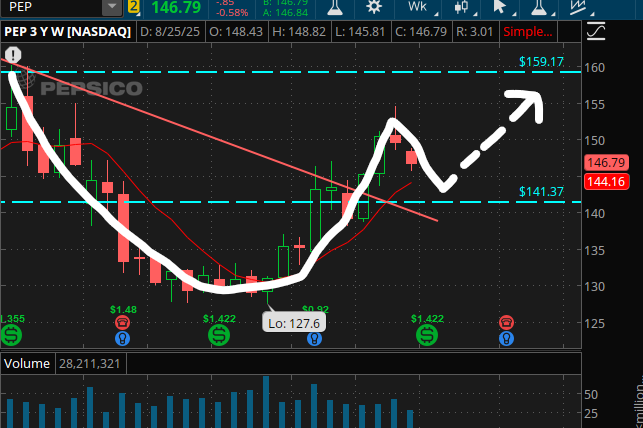Click the blue lightbulb under the $1.48 phone icon
Image resolution: width=643 pixels, height=428 pixels.
click(123, 339)
